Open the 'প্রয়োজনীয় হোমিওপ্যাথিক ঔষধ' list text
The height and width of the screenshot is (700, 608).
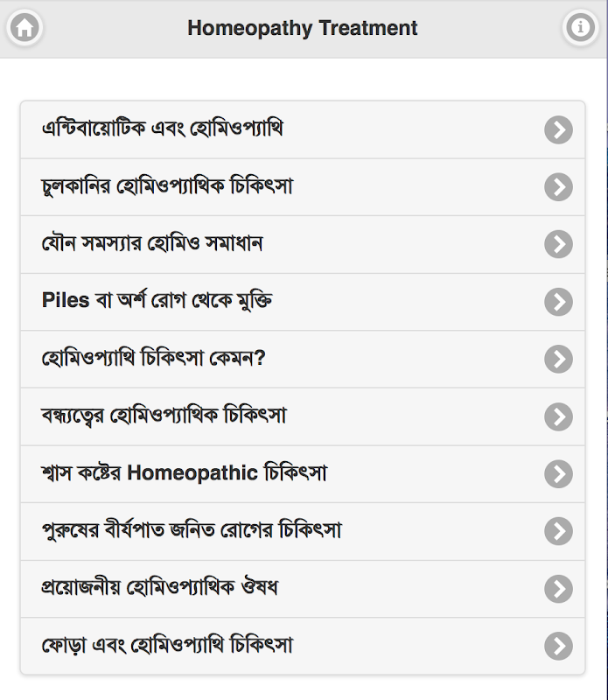[x=160, y=588]
